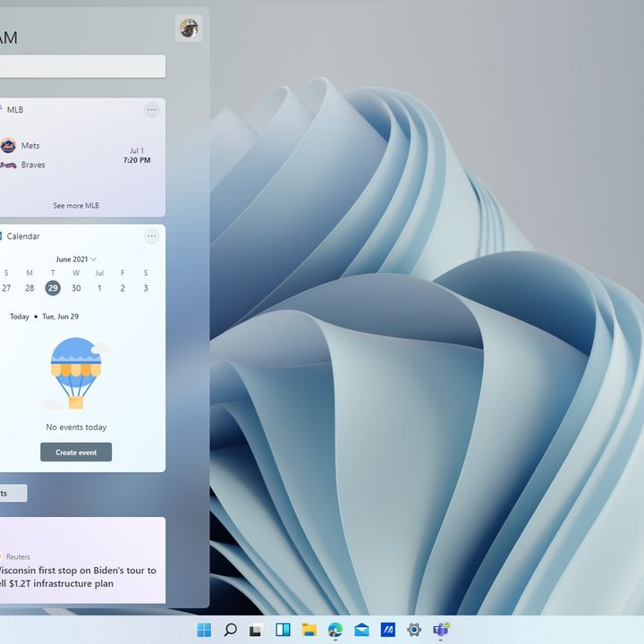Open Task View from taskbar
The height and width of the screenshot is (644, 644).
click(257, 630)
